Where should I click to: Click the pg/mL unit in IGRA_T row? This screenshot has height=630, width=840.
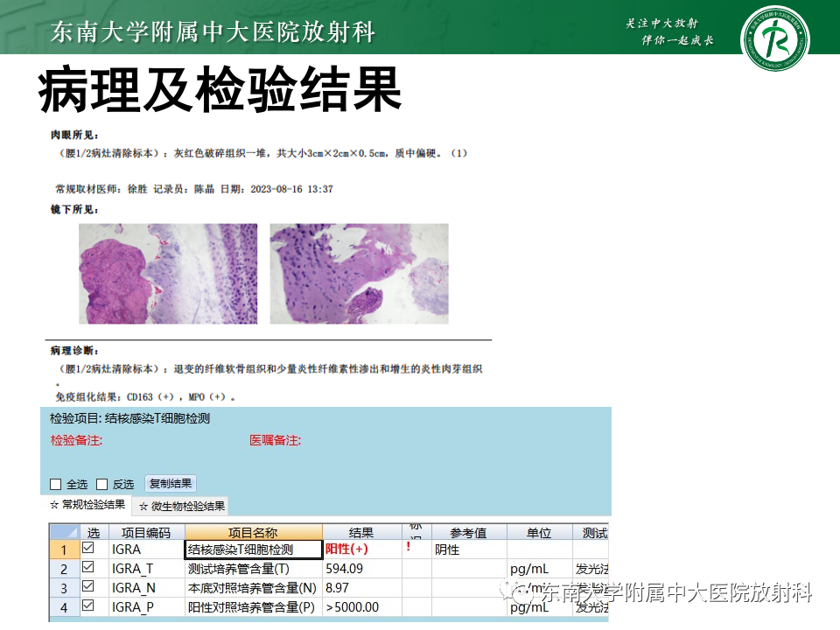pos(529,569)
